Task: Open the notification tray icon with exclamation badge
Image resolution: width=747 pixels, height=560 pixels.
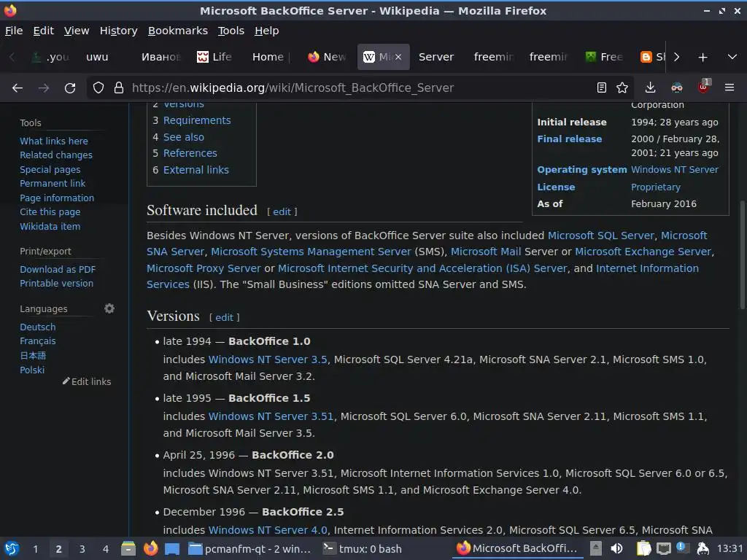Action: tap(683, 548)
